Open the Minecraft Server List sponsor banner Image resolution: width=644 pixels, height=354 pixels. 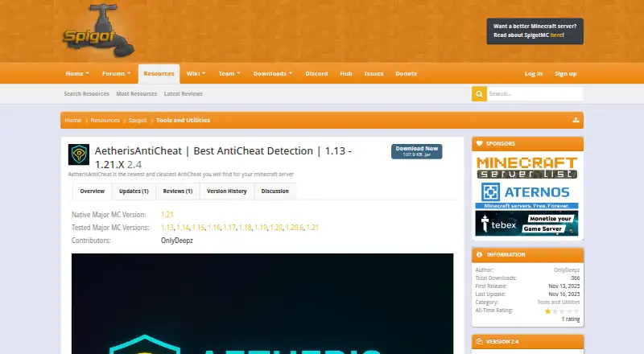click(x=527, y=167)
